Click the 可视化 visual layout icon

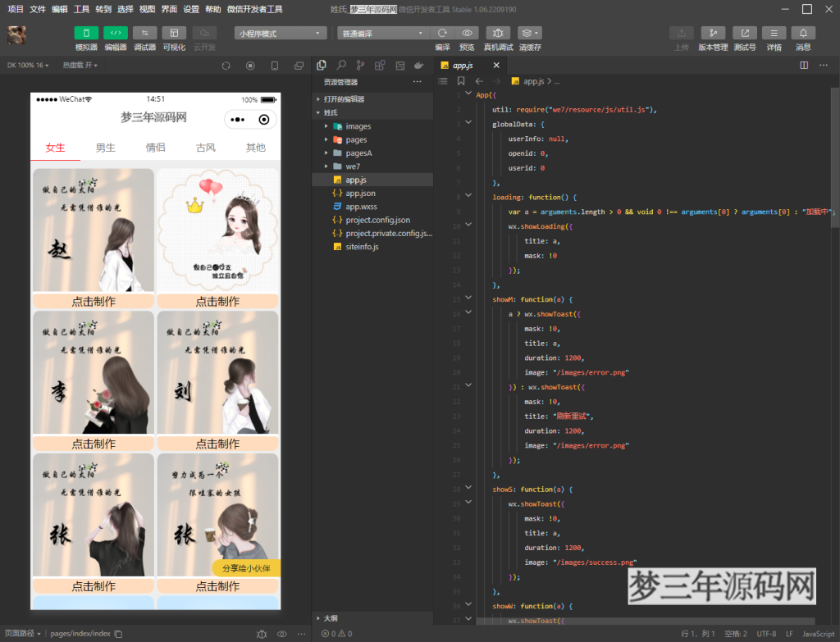pyautogui.click(x=174, y=33)
